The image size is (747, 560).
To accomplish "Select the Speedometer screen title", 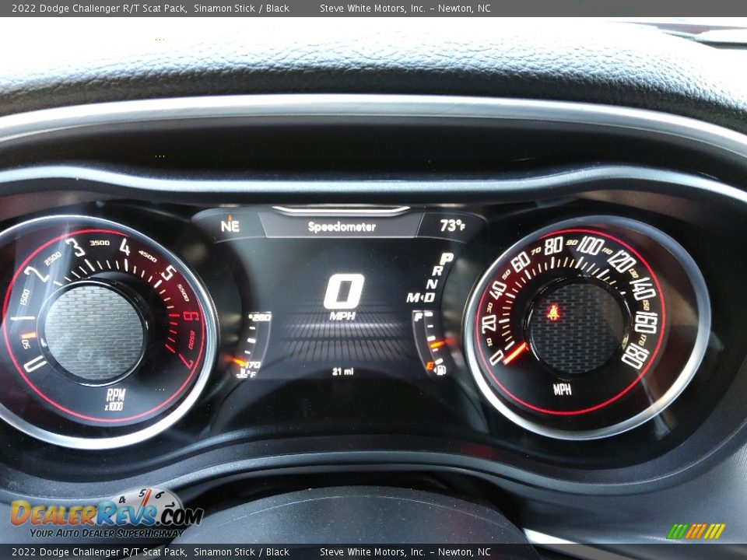I will (x=342, y=226).
